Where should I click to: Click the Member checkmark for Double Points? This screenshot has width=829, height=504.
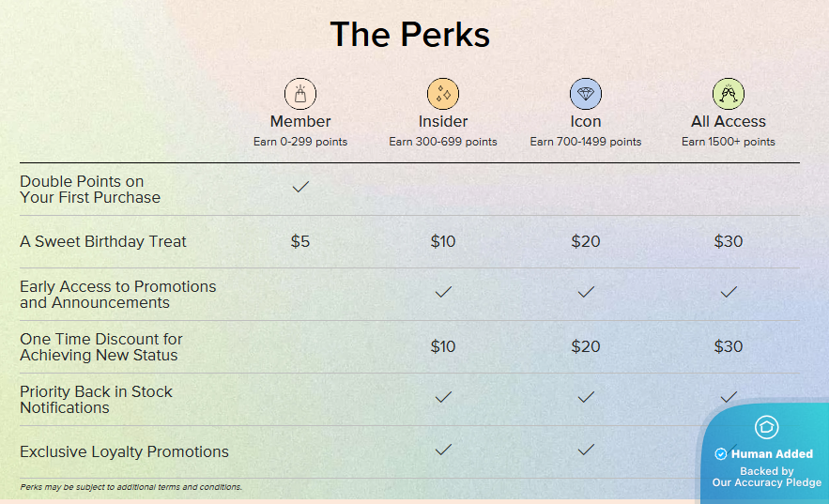click(300, 188)
